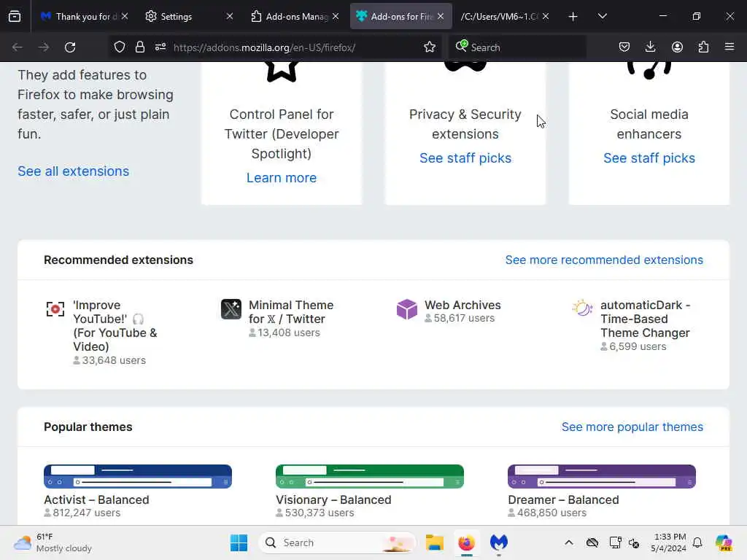Screen dimensions: 747x560
Task: Bookmark this page with the star
Action: pyautogui.click(x=430, y=47)
